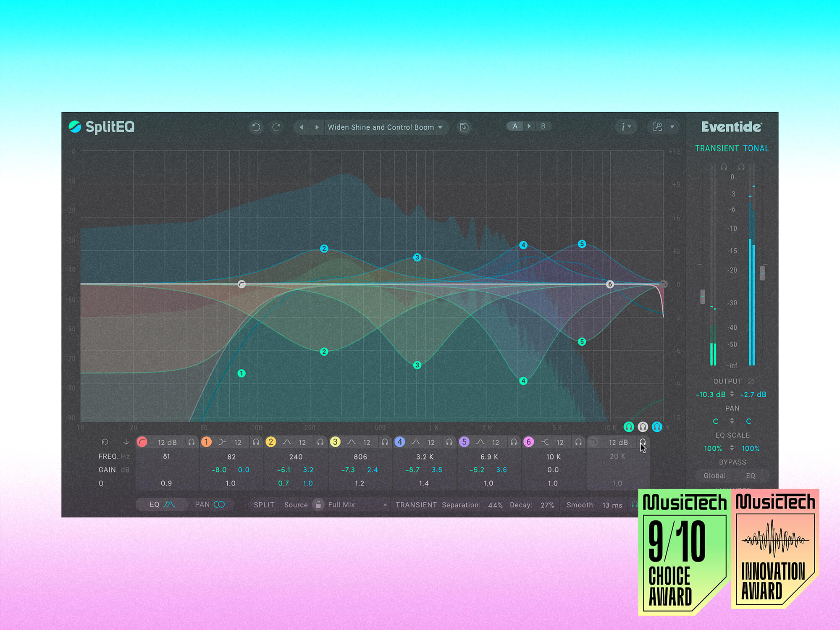Change band 1 low-shelf filter shape icon
This screenshot has width=840, height=630.
pos(222,442)
